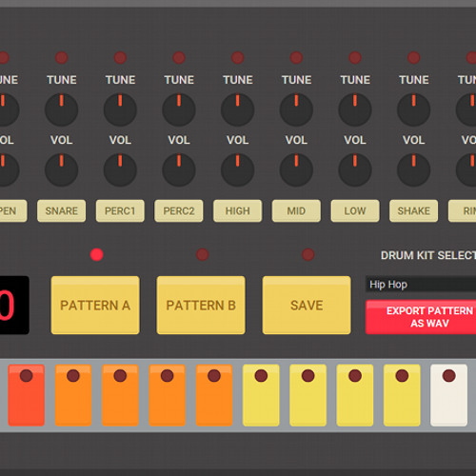The image size is (476, 476).
Task: Select the PERC1 instrument button
Action: point(120,210)
